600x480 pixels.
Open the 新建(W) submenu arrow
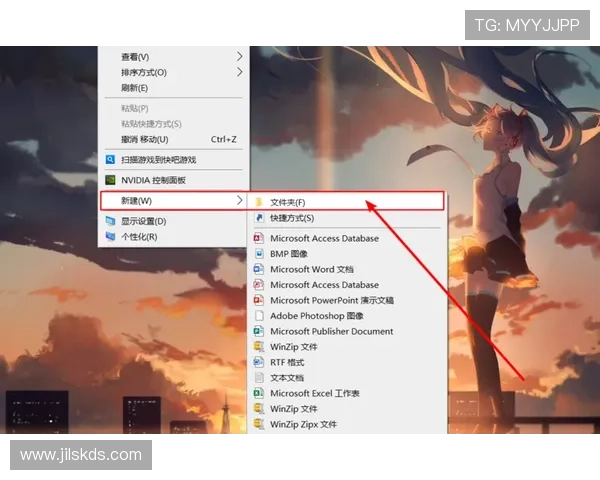[x=239, y=201]
